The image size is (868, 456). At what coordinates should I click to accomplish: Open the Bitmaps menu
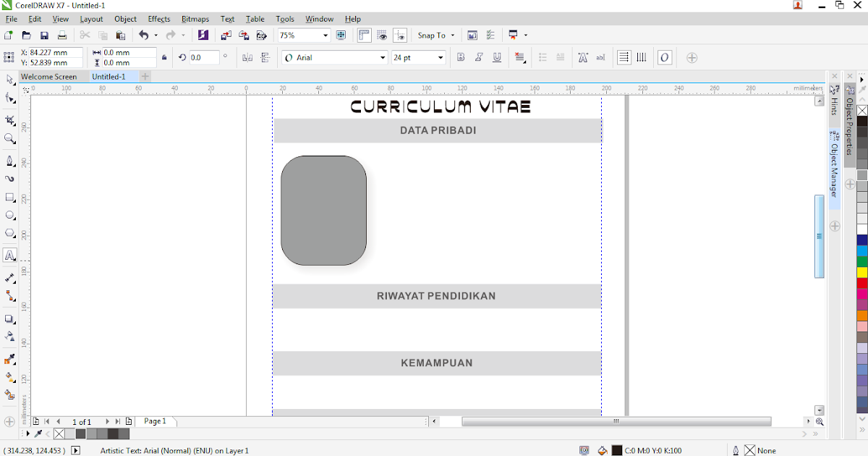click(x=195, y=19)
